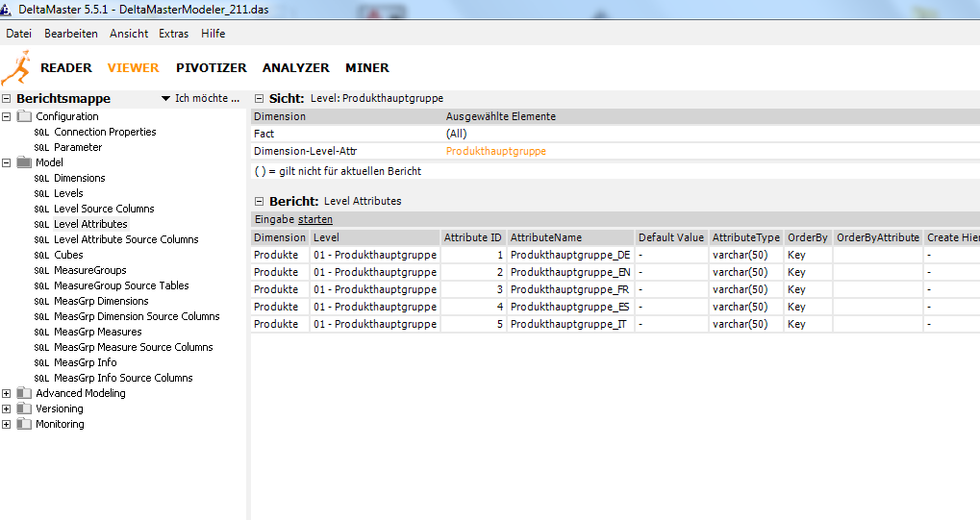Click the Monitoring folder icon
The image size is (980, 520).
pos(24,424)
